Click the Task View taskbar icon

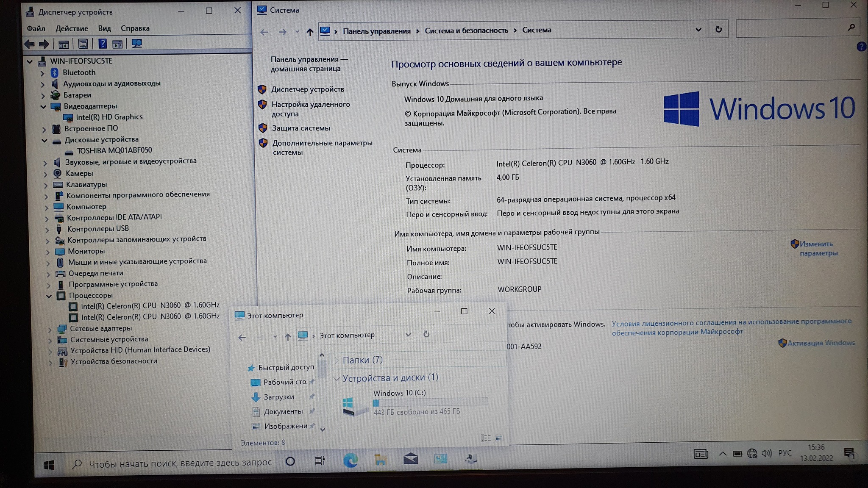coord(320,460)
